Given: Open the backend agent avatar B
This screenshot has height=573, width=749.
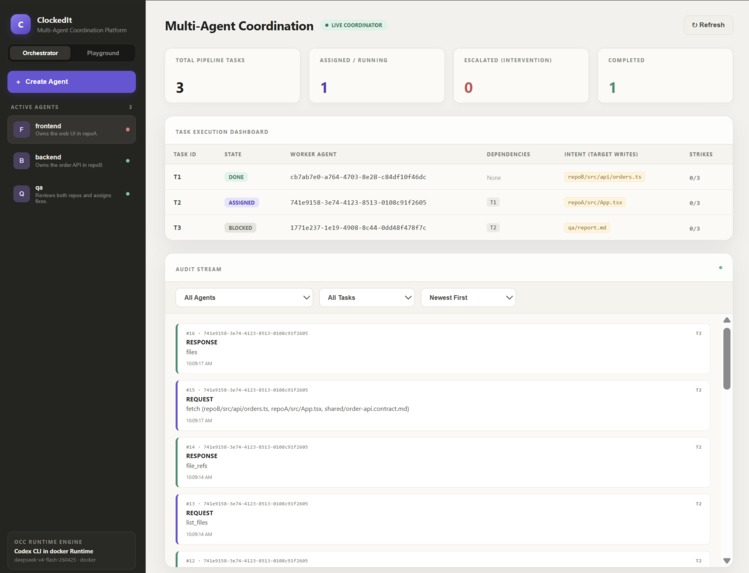Looking at the screenshot, I should tap(21, 161).
